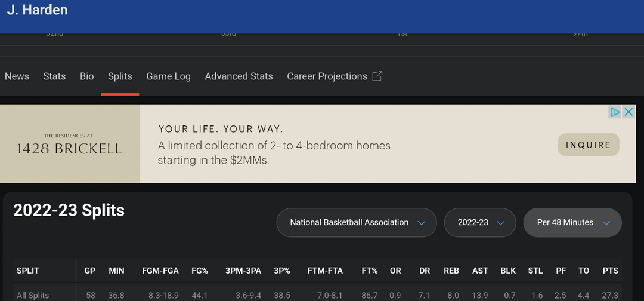Image resolution: width=644 pixels, height=301 pixels.
Task: Click the FG% column header
Action: point(199,271)
